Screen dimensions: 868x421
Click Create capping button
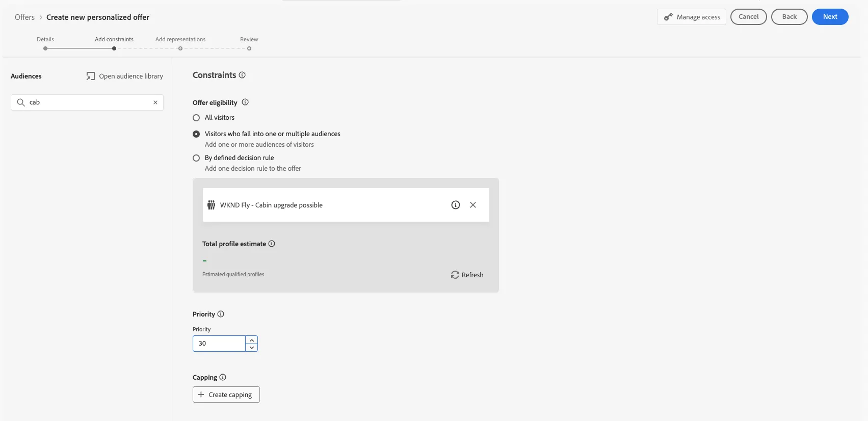tap(226, 394)
